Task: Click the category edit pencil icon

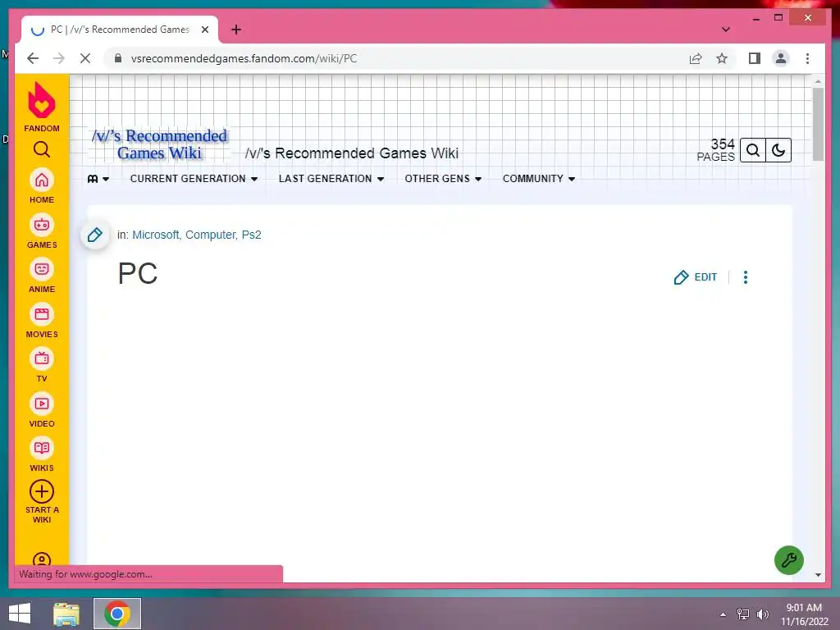Action: [95, 235]
